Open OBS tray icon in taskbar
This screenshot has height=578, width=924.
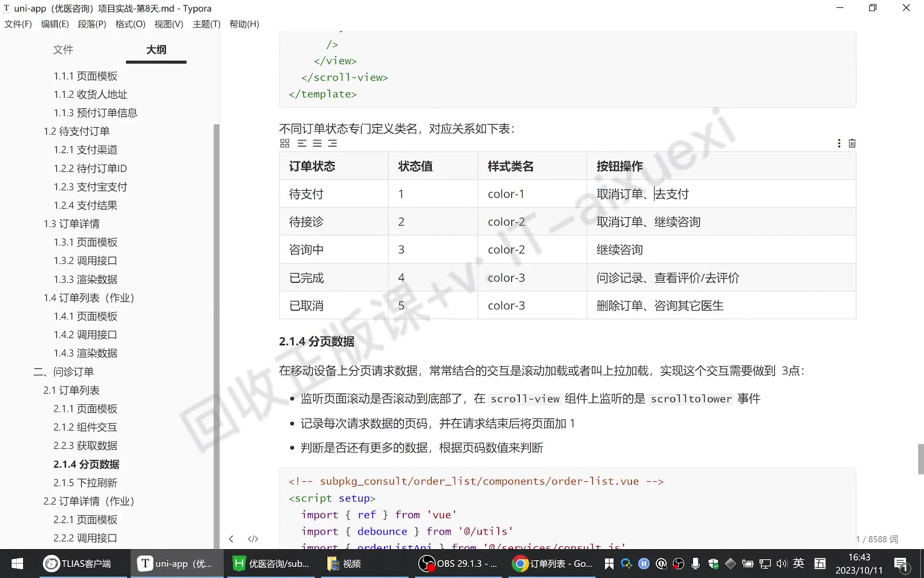click(679, 564)
